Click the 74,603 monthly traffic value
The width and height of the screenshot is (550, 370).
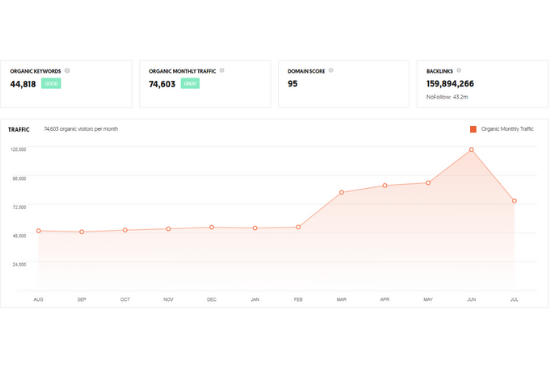pos(162,84)
